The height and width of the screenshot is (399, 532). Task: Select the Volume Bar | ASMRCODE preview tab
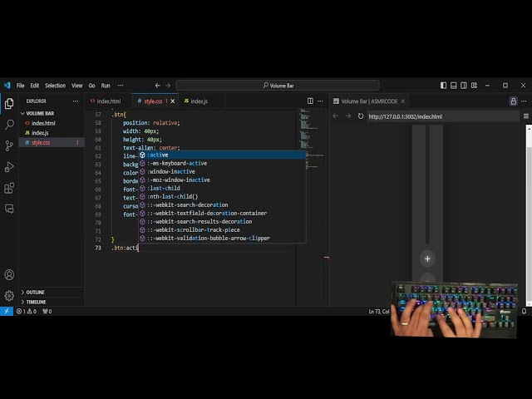(369, 101)
